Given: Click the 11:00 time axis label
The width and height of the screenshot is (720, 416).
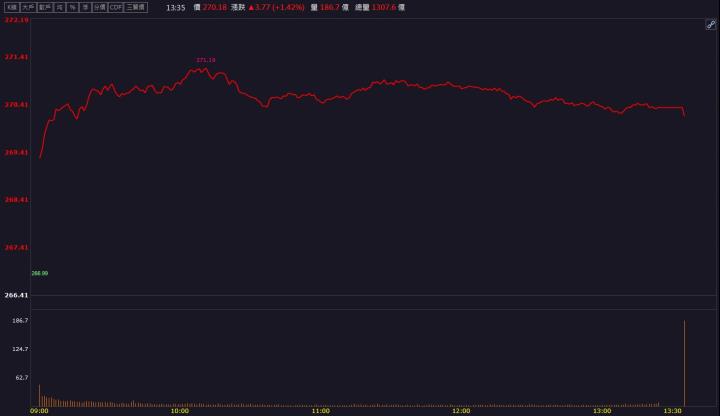Looking at the screenshot, I should [x=321, y=411].
